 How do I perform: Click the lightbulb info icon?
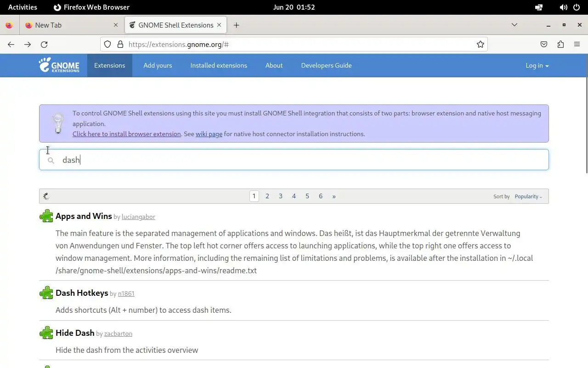click(x=58, y=123)
